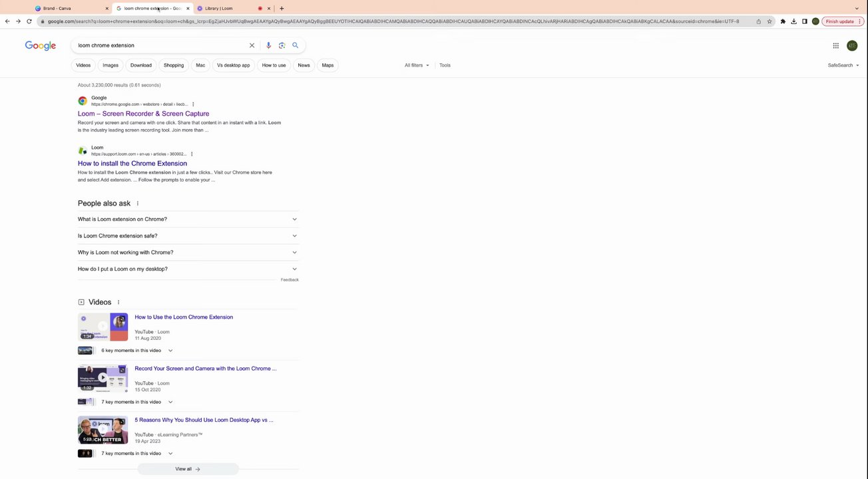Open the browser Downloads icon

pos(793,21)
